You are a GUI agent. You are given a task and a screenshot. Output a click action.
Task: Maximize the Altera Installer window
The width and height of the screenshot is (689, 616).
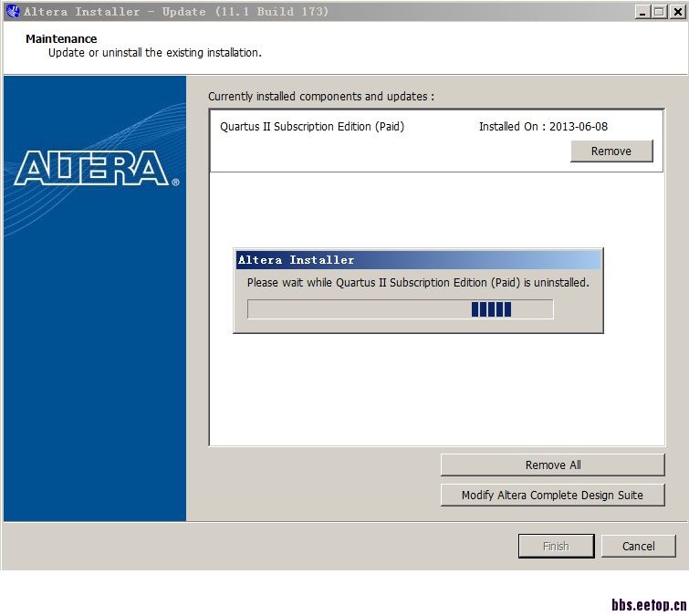(x=659, y=12)
